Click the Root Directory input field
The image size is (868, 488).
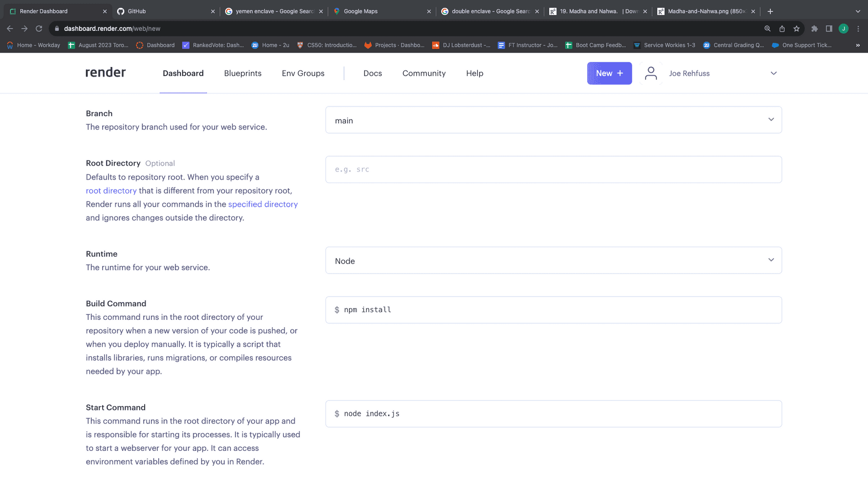tap(553, 170)
